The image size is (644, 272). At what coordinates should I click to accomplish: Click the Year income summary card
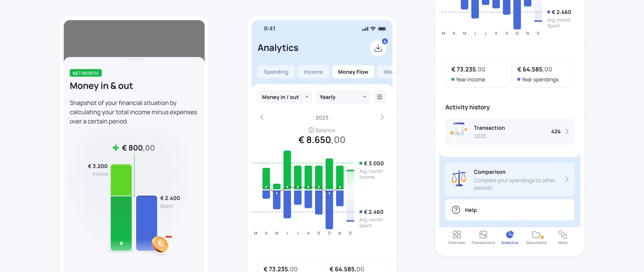pos(477,74)
